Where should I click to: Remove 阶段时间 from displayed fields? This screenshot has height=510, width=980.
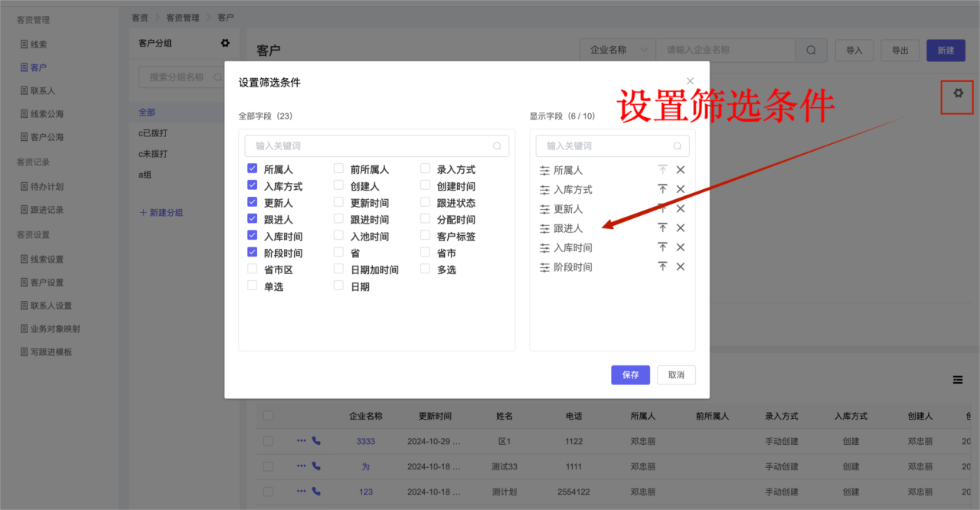[681, 266]
